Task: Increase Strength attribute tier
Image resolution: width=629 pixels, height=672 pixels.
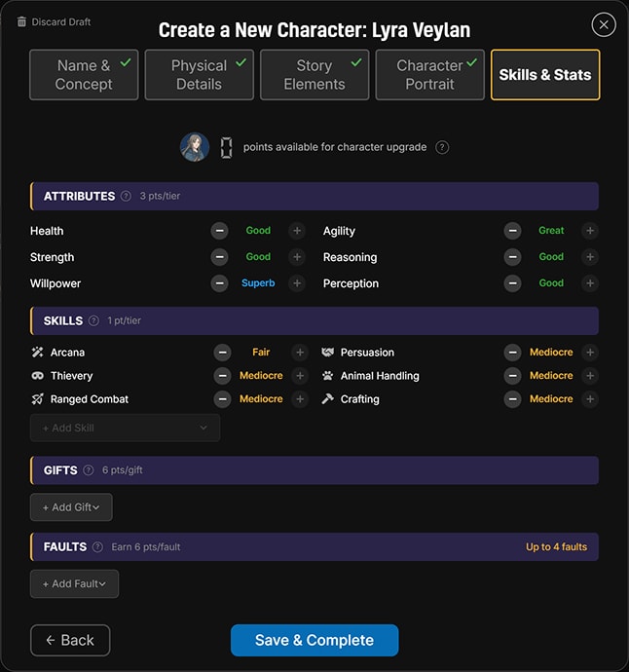Action: (x=297, y=257)
